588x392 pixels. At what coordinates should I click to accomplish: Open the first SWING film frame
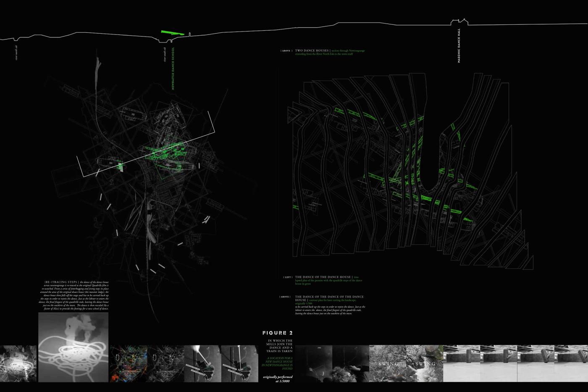tap(387, 363)
